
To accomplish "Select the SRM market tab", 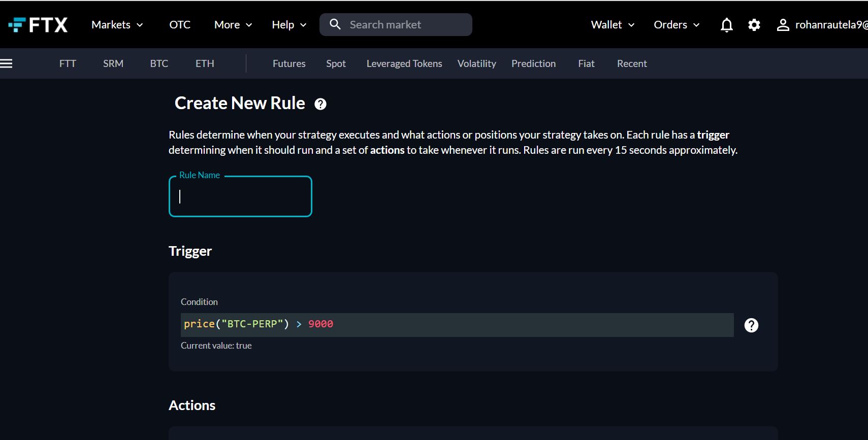I will (x=113, y=63).
